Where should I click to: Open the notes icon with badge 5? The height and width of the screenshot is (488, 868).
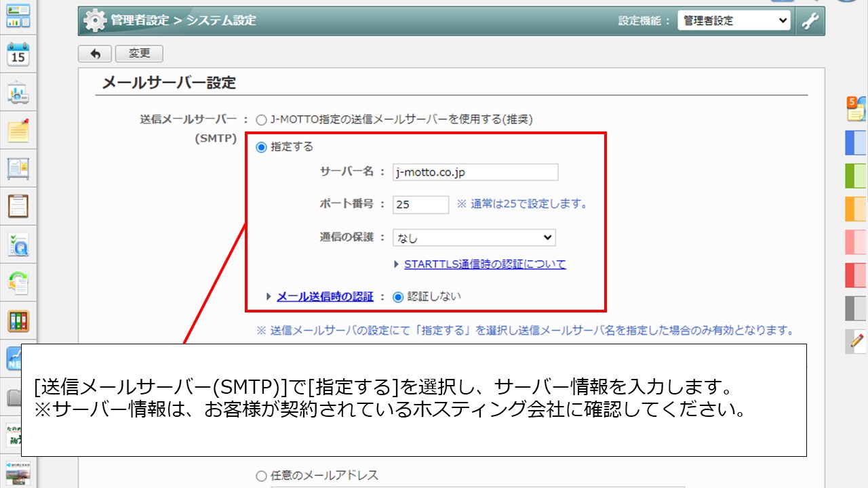click(x=856, y=108)
